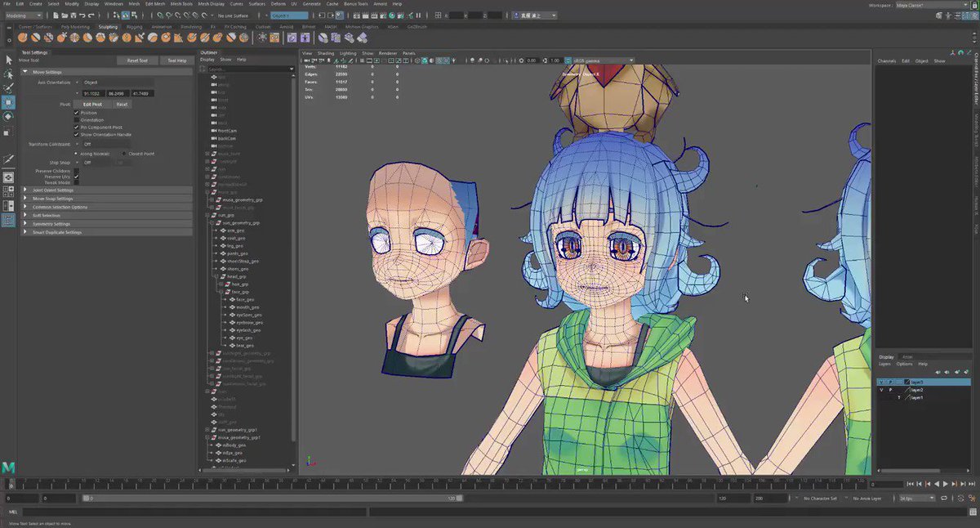The height and width of the screenshot is (528, 980).
Task: Pick the Scale tool in toolbox
Action: [x=8, y=132]
